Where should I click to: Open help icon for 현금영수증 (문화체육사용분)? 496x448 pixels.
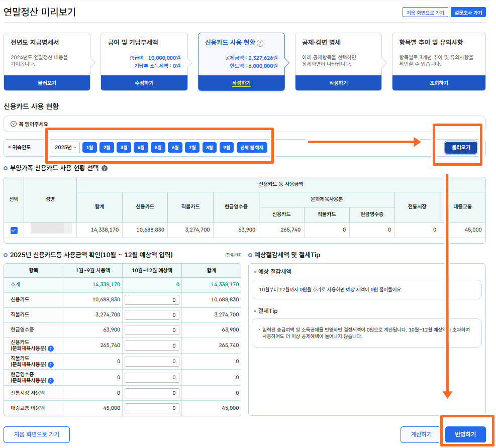tap(51, 381)
